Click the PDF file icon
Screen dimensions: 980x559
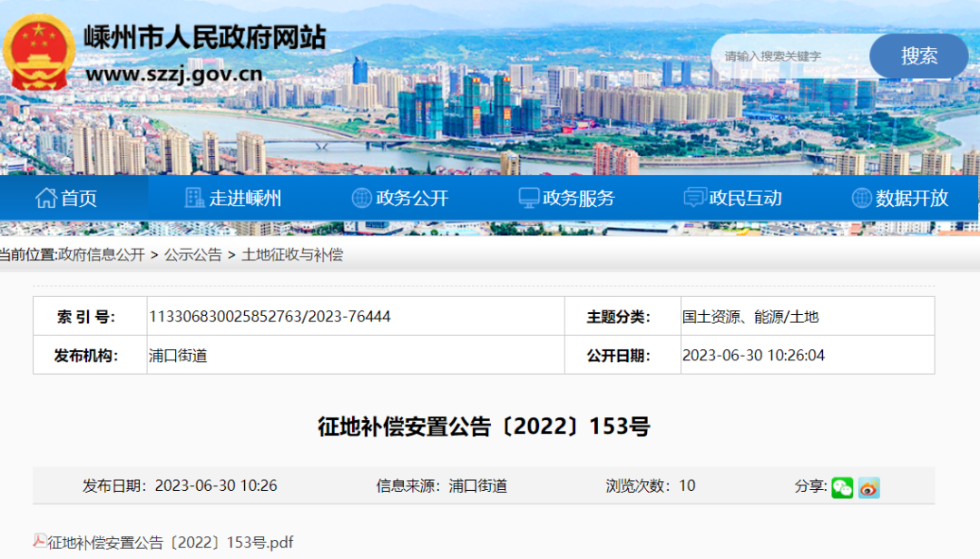pos(40,542)
